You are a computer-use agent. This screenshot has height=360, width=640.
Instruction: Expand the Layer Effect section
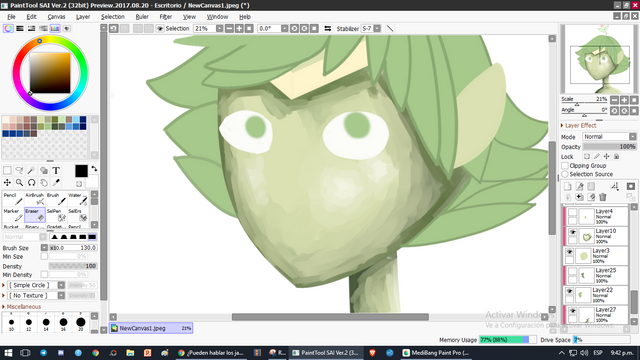(x=579, y=125)
